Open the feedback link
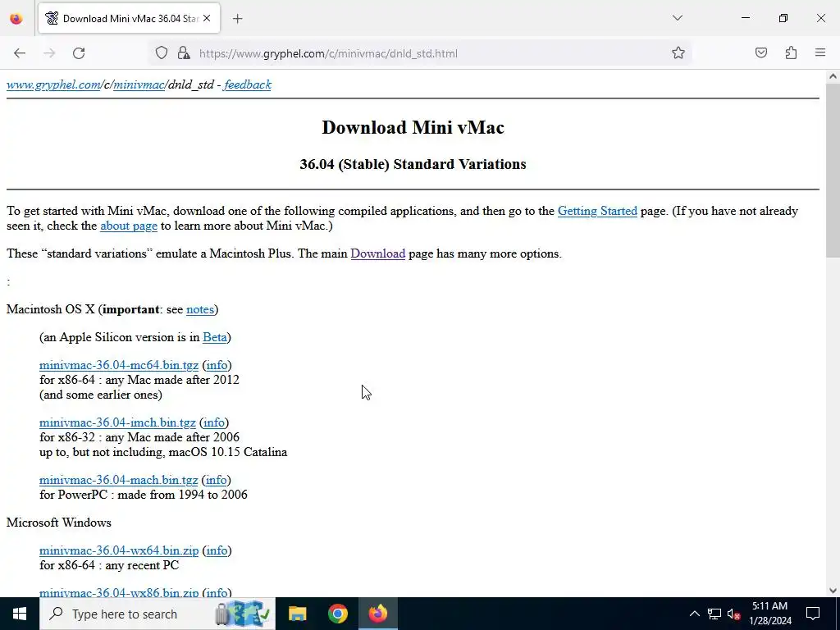 [248, 84]
